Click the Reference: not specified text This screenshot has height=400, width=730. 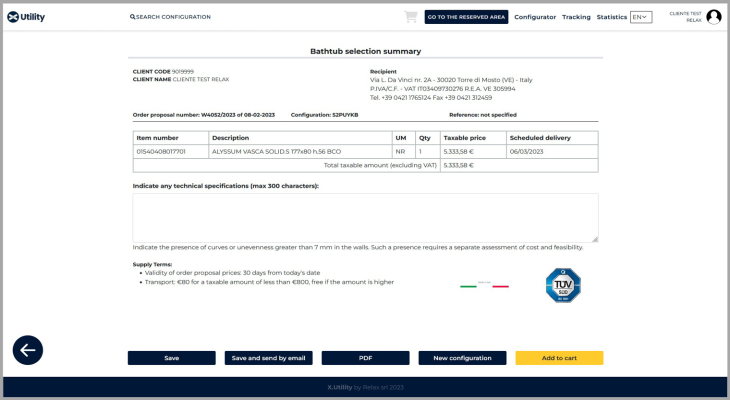pyautogui.click(x=483, y=115)
